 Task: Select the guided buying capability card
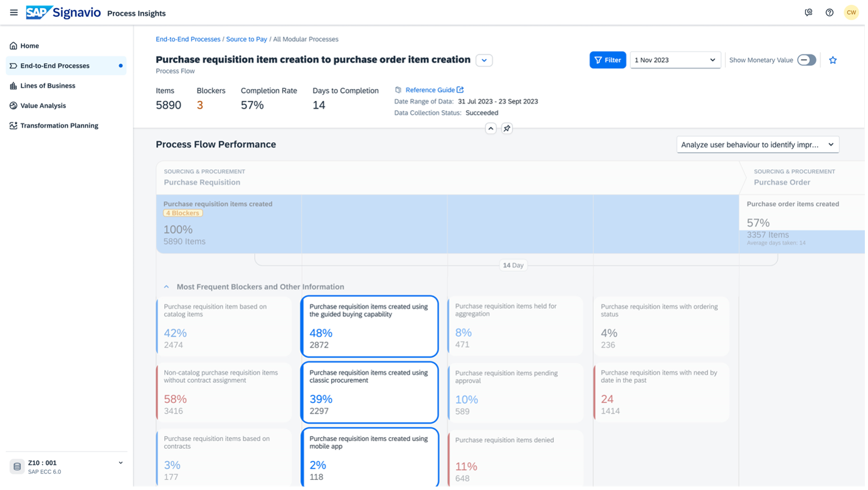[369, 326]
